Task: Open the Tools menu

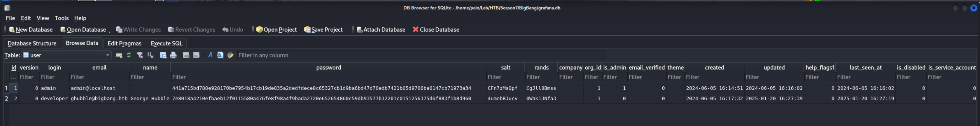Action: pos(61,18)
